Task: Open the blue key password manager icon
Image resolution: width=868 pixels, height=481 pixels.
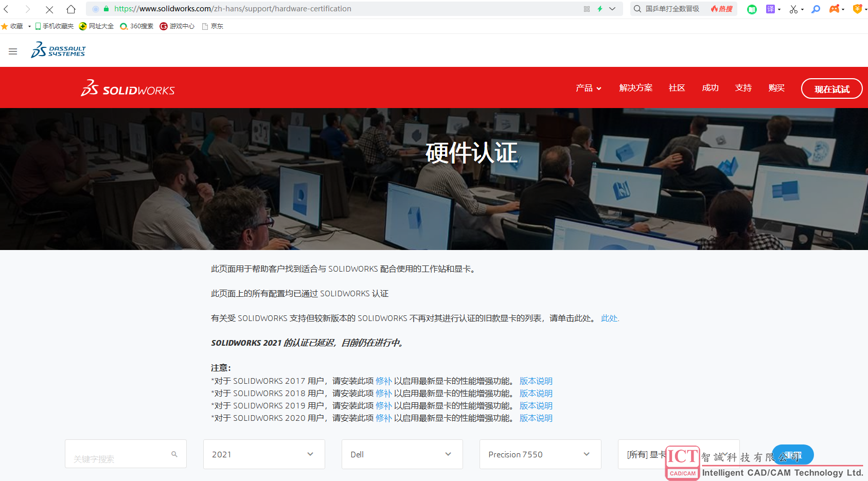Action: point(816,9)
